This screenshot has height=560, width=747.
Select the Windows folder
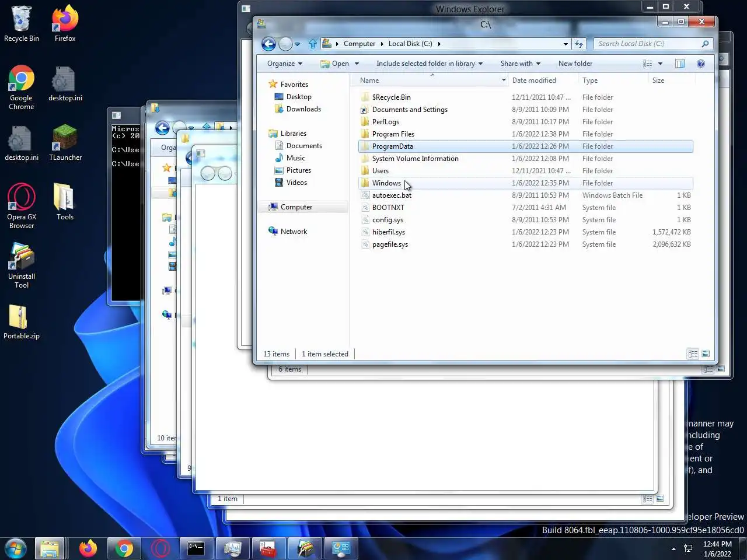point(525,183)
